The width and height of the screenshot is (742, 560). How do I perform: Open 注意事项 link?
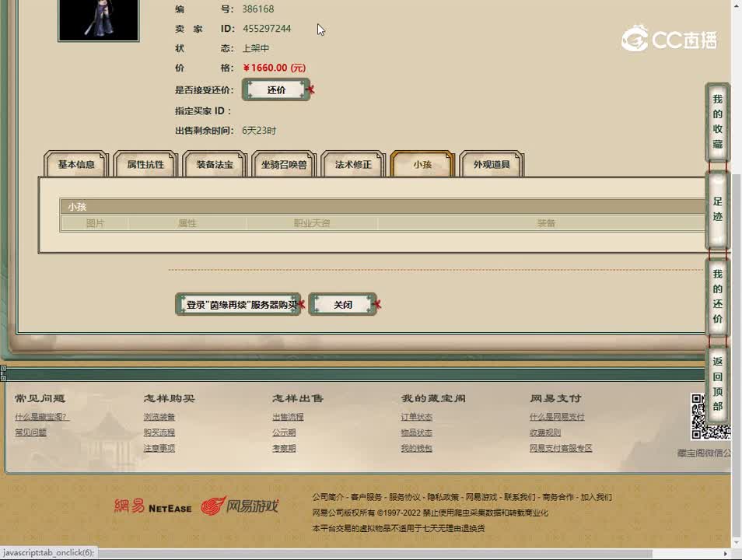coord(159,448)
